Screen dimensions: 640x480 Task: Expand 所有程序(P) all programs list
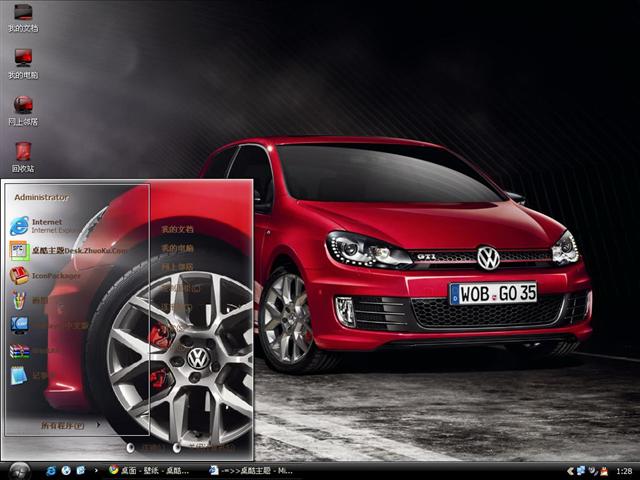click(70, 425)
